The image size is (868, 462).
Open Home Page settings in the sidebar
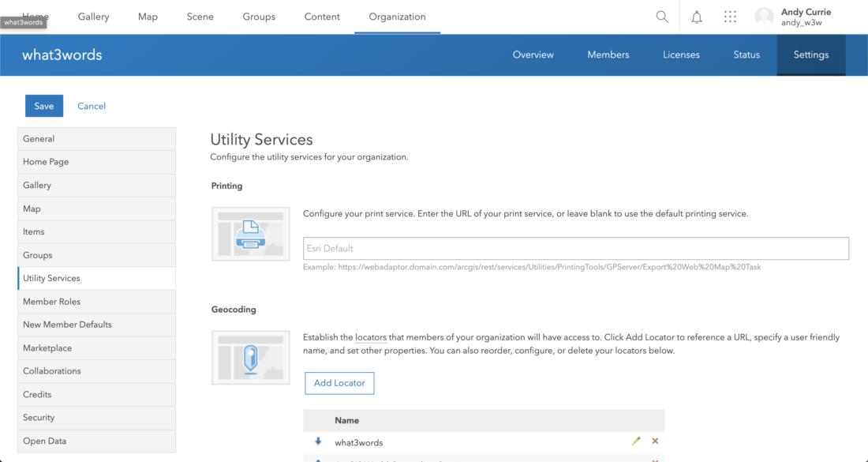point(97,162)
